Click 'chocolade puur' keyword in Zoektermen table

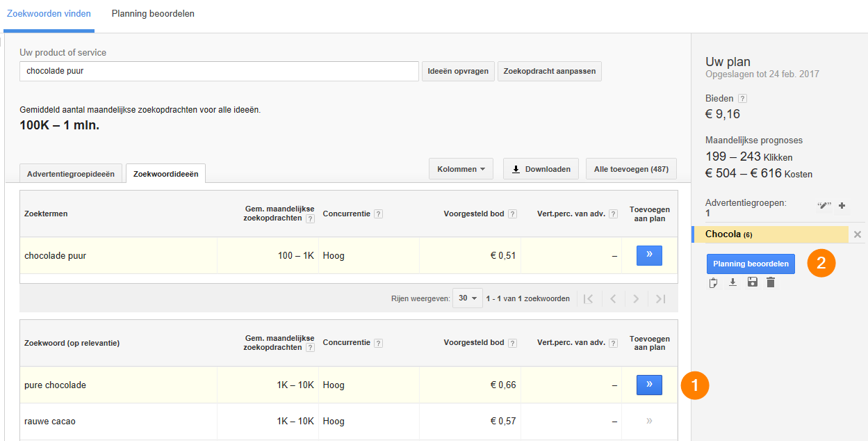click(x=56, y=255)
